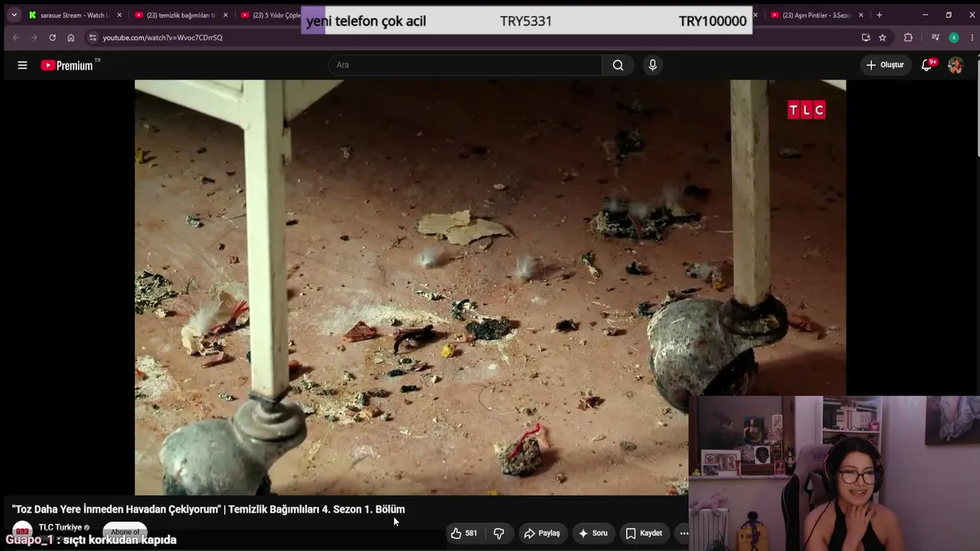Click the video player to pause
The width and height of the screenshot is (980, 551).
pos(490,288)
